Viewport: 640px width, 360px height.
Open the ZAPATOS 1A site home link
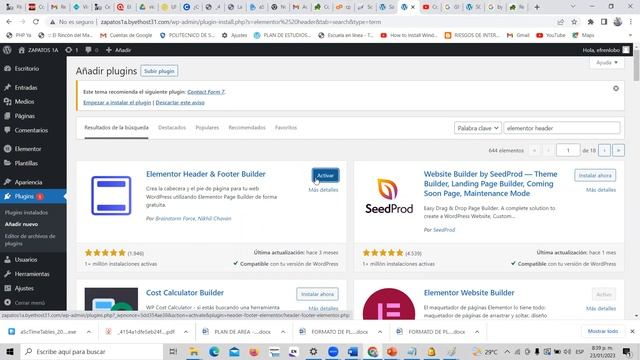[x=38, y=50]
